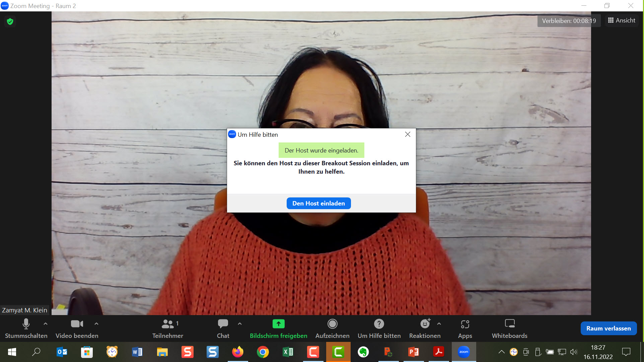Click the Den Host einladen button

tap(318, 203)
